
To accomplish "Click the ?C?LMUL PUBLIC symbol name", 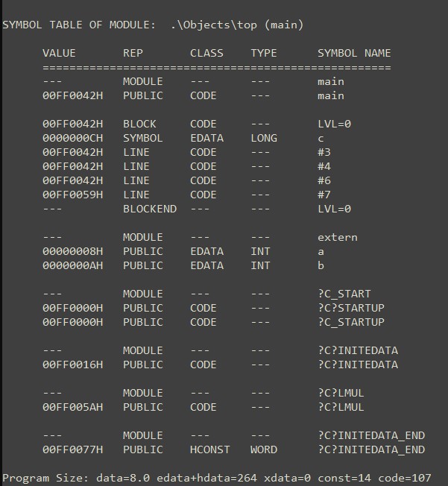I will (x=341, y=407).
